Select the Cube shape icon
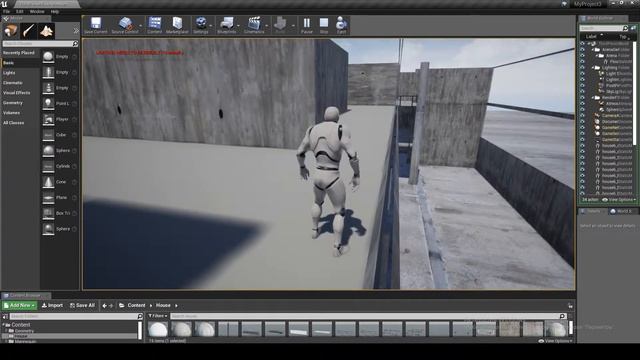This screenshot has width=640, height=360. (48, 135)
